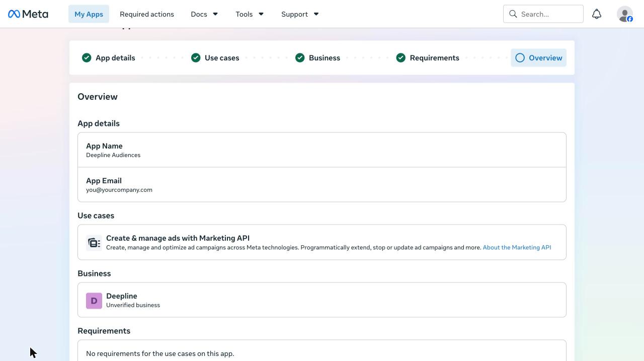Click the Use cases checkmark icon

coord(196,58)
